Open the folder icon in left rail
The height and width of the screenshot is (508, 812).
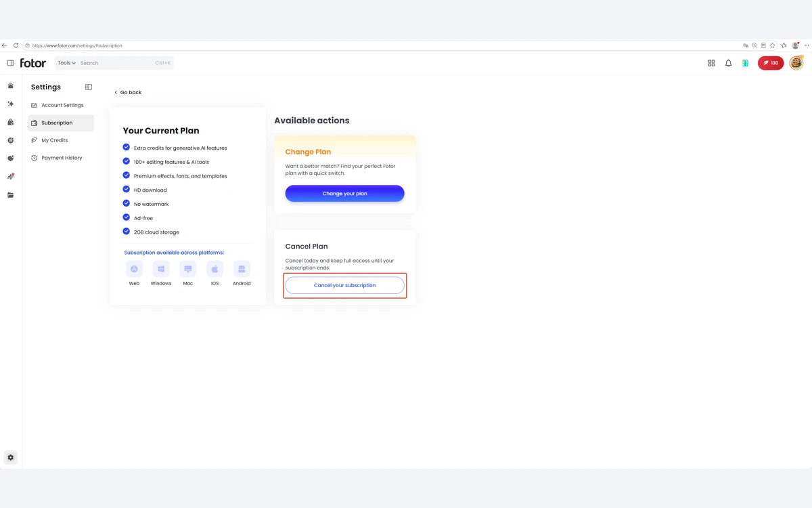pos(10,195)
